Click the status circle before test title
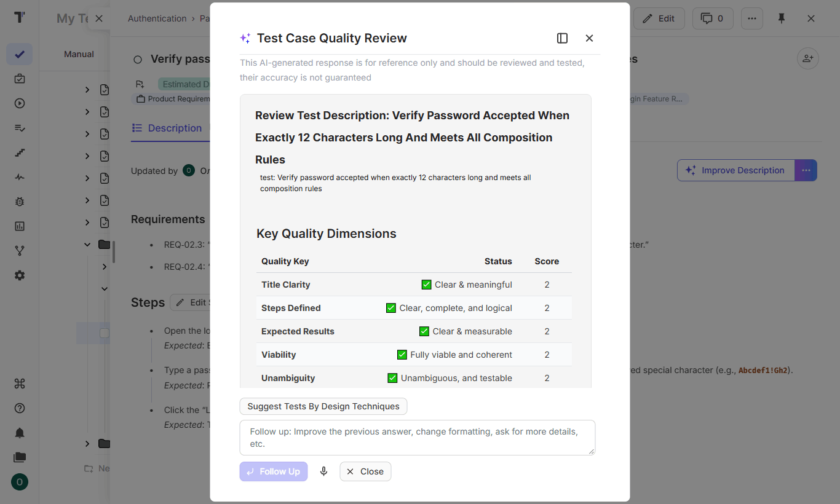The width and height of the screenshot is (840, 504). 138,60
